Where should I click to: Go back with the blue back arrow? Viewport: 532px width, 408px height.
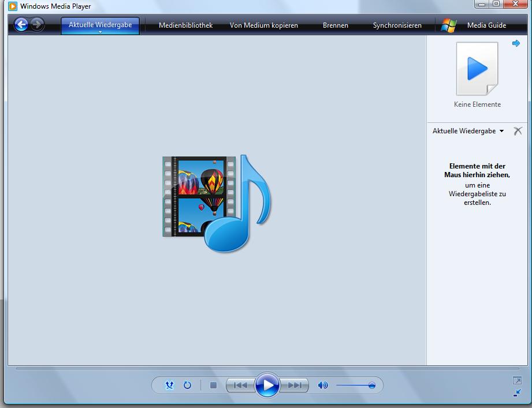click(x=21, y=25)
